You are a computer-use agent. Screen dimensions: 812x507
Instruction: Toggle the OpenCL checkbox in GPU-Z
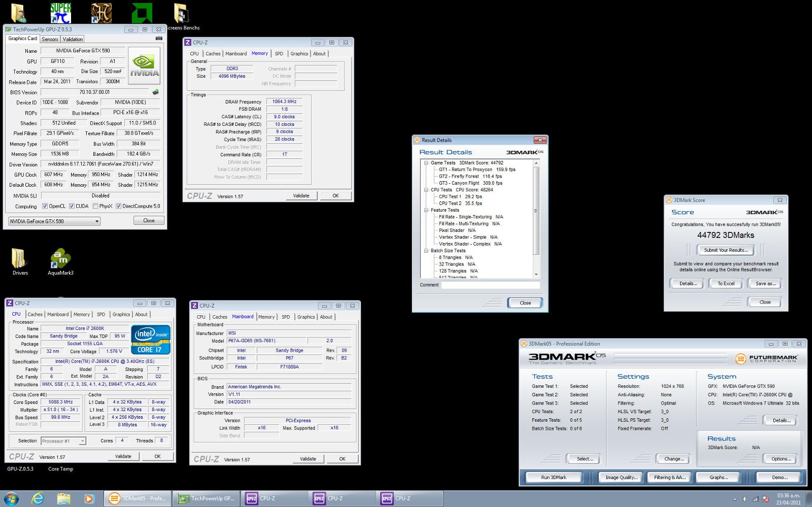tap(45, 206)
